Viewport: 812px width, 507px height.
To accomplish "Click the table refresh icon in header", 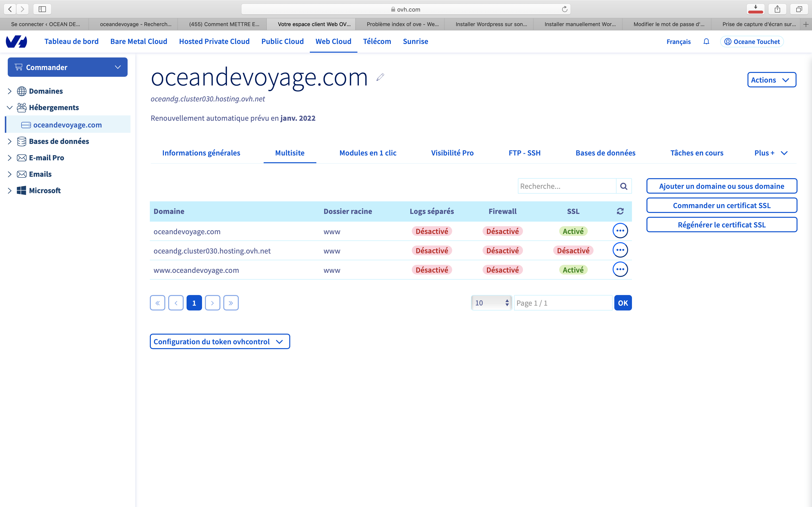I will [620, 211].
